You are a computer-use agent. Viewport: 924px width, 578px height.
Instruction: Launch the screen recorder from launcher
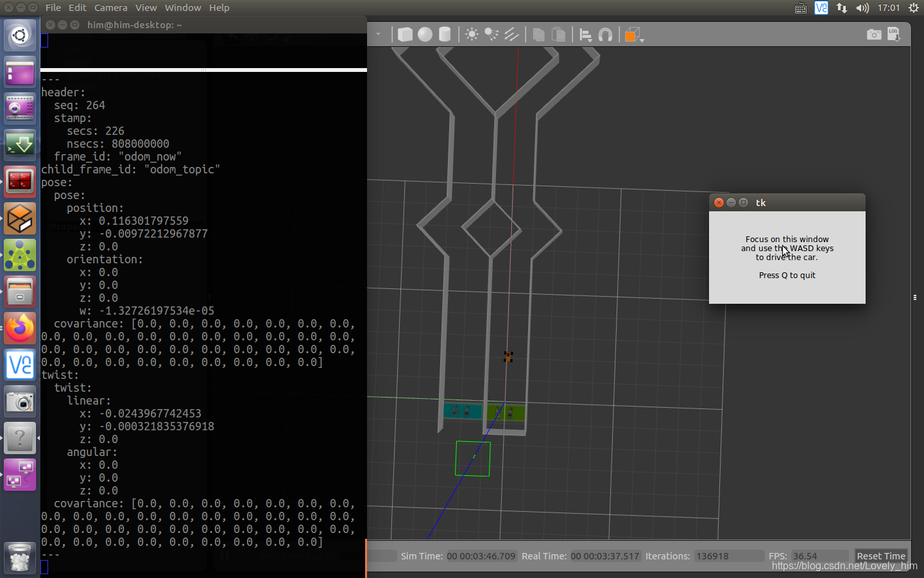20,109
